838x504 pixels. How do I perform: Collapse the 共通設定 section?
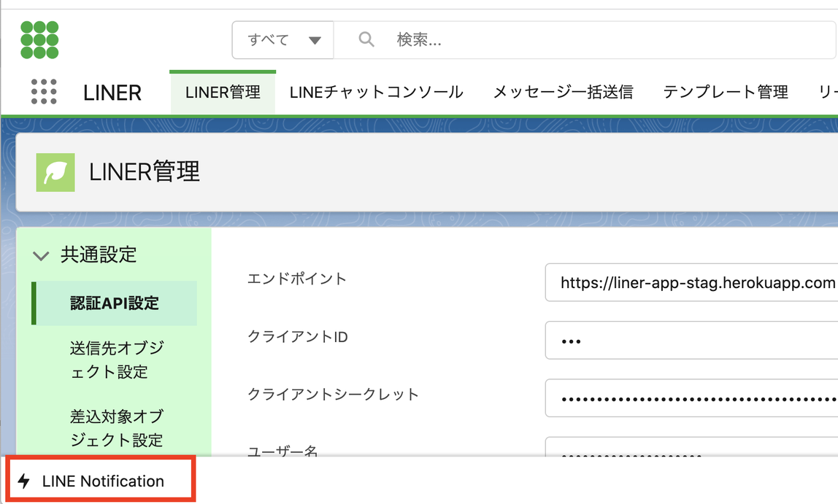pos(41,256)
